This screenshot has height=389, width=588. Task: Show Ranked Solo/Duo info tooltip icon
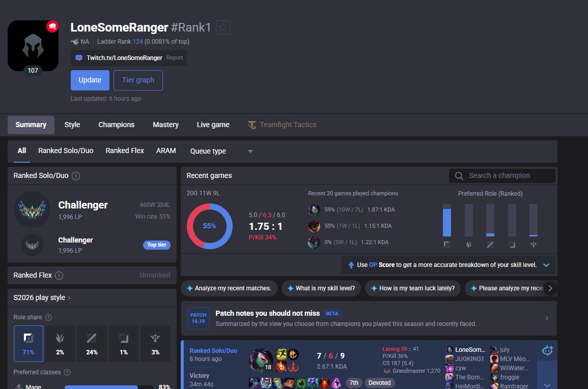[76, 175]
